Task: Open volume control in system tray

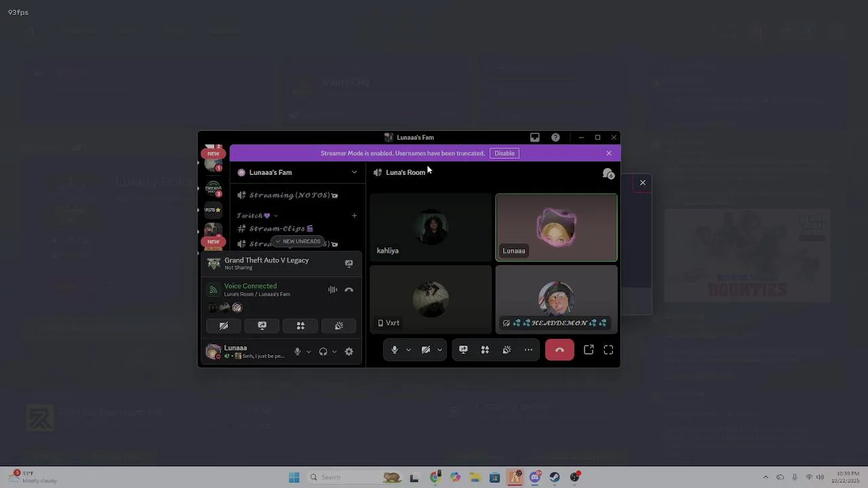Action: point(820,477)
